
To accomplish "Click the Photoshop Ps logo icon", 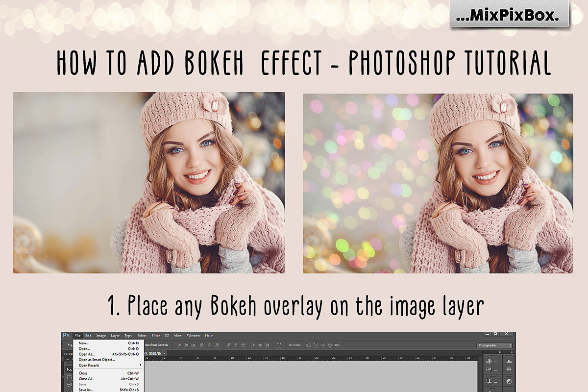I will pyautogui.click(x=66, y=335).
